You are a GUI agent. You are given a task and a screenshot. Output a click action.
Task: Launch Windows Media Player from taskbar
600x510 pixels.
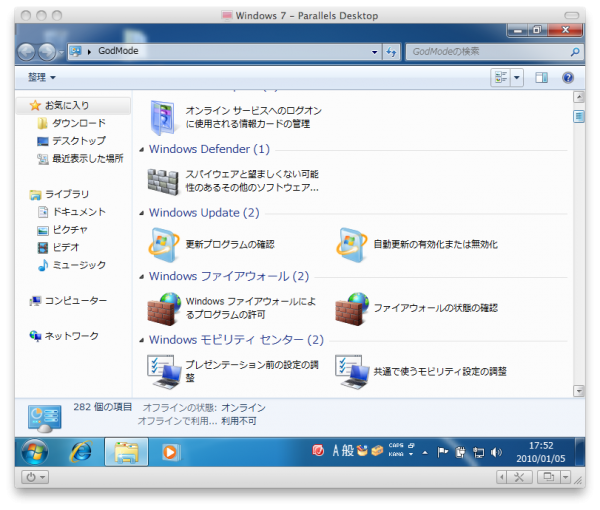[x=170, y=452]
